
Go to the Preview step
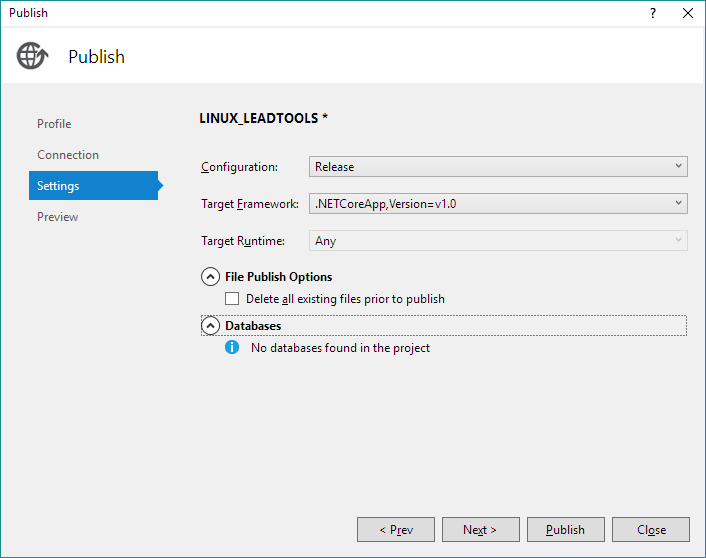pos(58,217)
